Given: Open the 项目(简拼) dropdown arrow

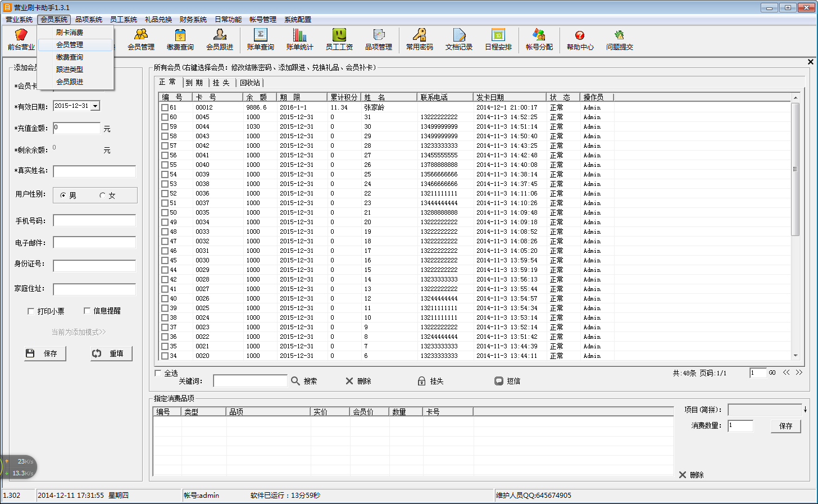Looking at the screenshot, I should 805,410.
